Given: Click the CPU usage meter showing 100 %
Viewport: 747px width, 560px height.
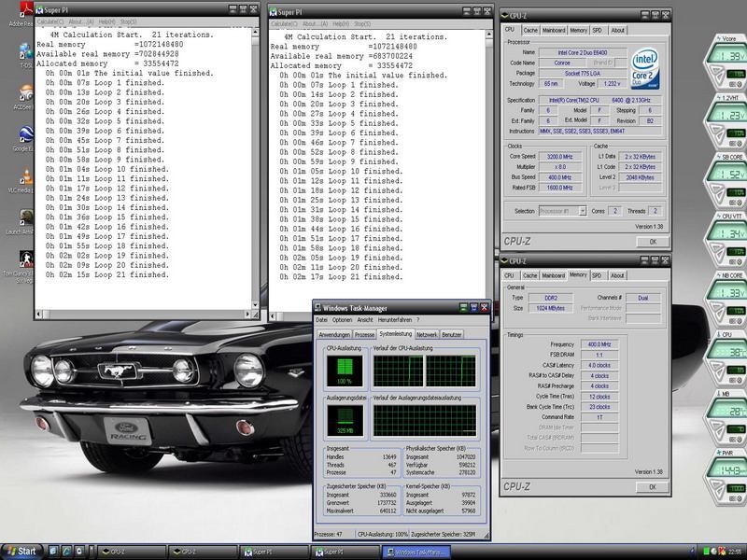Looking at the screenshot, I should pos(345,371).
